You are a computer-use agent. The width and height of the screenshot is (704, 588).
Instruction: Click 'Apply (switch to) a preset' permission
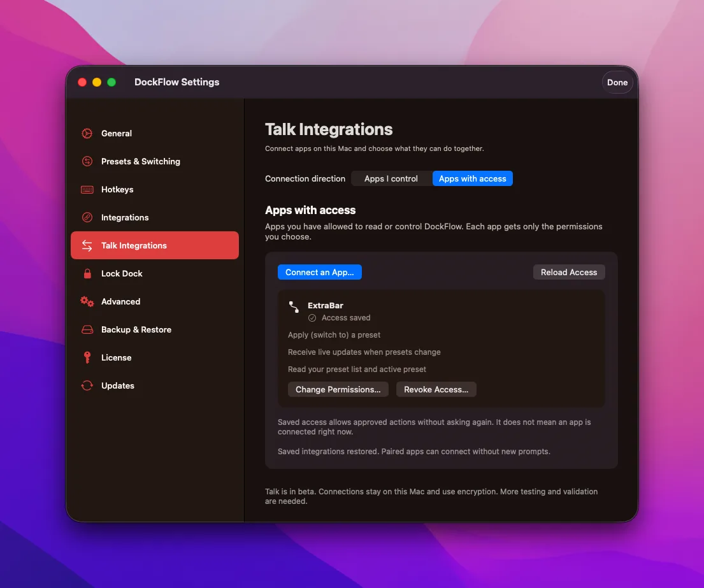tap(334, 335)
